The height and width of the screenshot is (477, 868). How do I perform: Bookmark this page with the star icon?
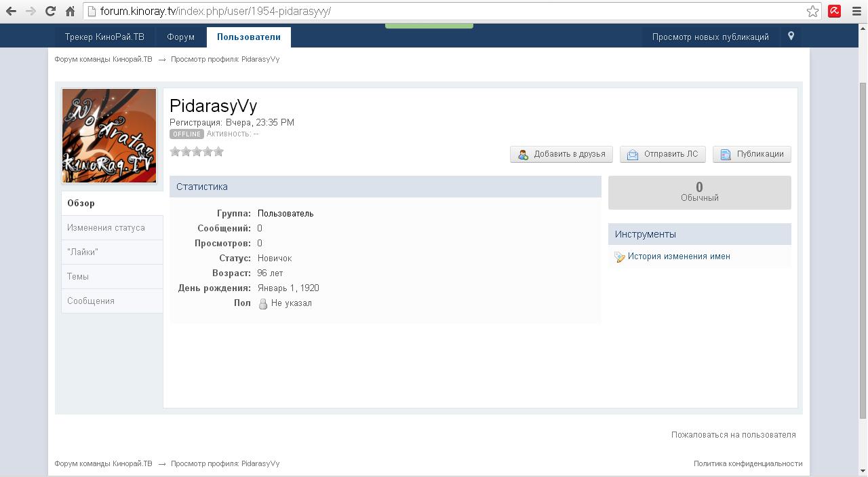(x=812, y=11)
